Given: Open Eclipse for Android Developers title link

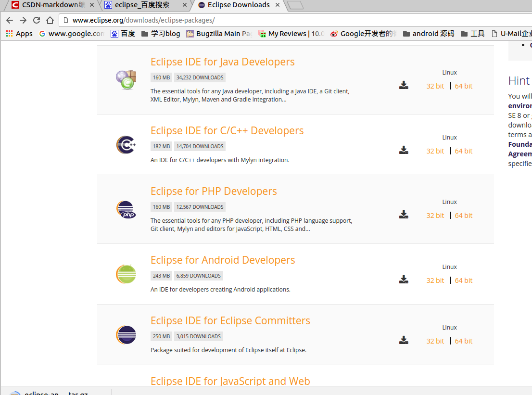Looking at the screenshot, I should pyautogui.click(x=223, y=260).
